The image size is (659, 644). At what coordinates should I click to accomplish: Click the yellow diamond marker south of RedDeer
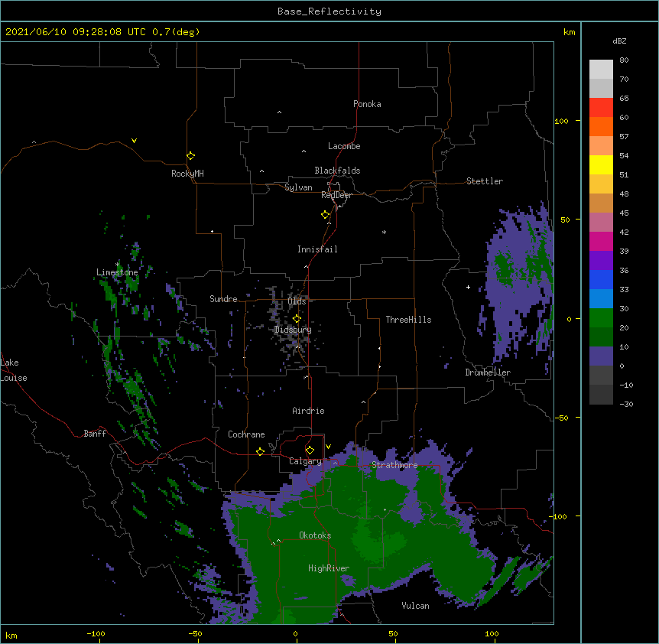326,215
